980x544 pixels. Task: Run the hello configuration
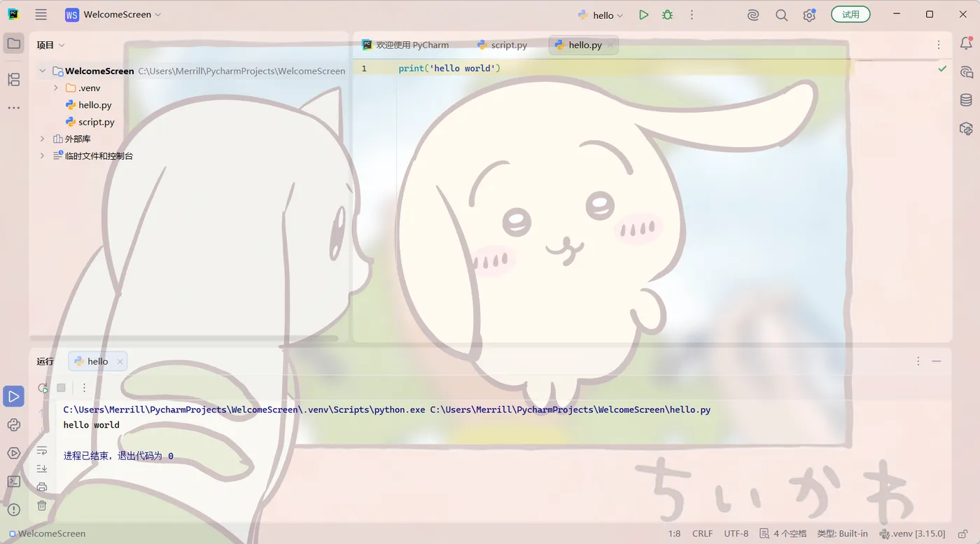tap(643, 15)
